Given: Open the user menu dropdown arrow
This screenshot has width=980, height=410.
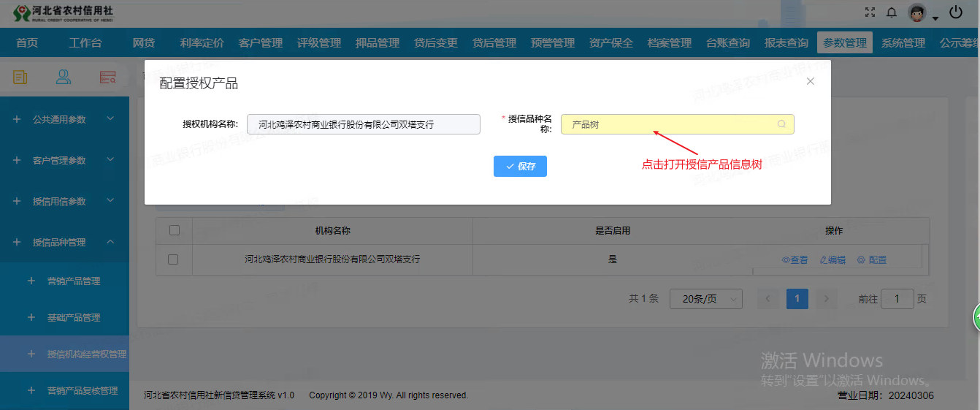Looking at the screenshot, I should click(935, 18).
